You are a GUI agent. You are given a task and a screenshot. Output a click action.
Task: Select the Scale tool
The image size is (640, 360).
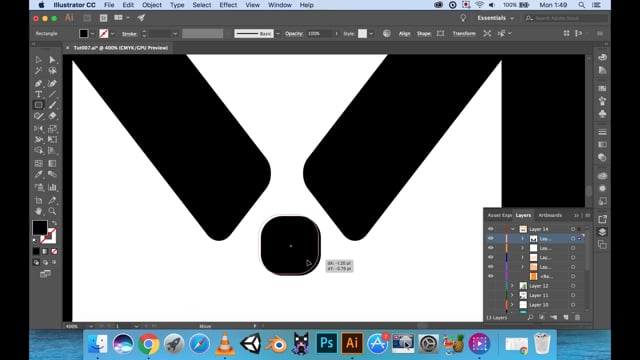[x=52, y=129]
